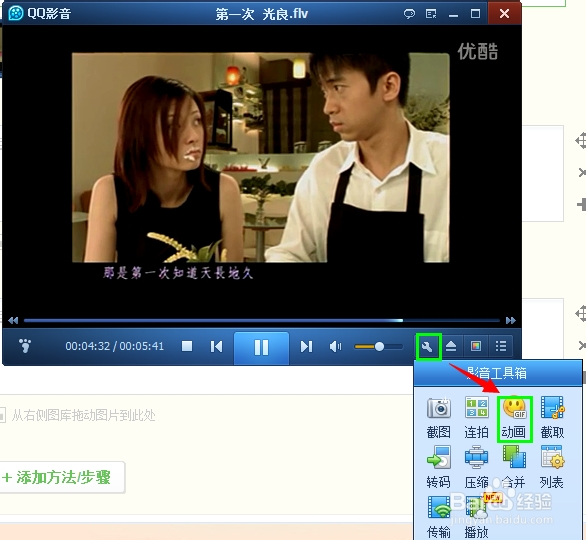Screen dimensions: 586x540
Task: Mute the speaker volume icon
Action: [x=335, y=347]
